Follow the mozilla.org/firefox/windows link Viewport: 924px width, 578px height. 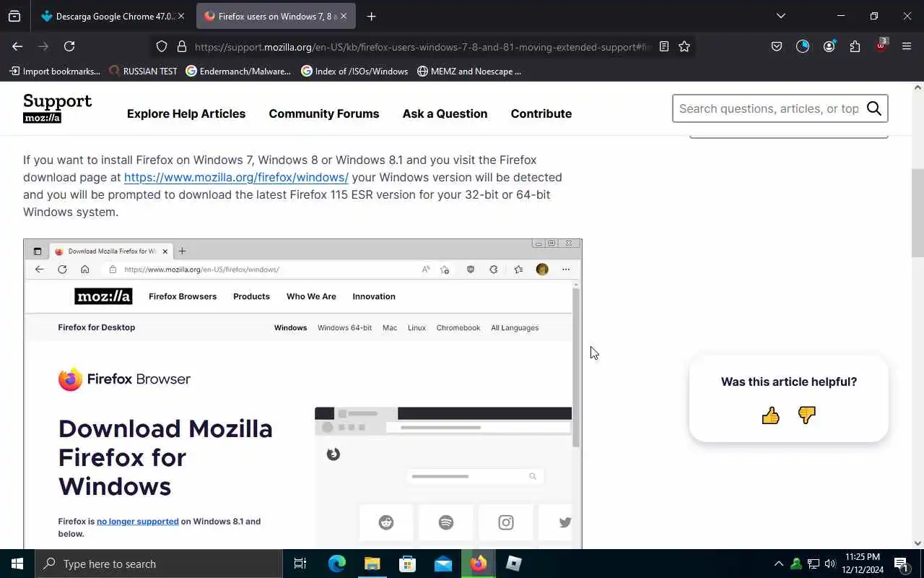pyautogui.click(x=236, y=177)
